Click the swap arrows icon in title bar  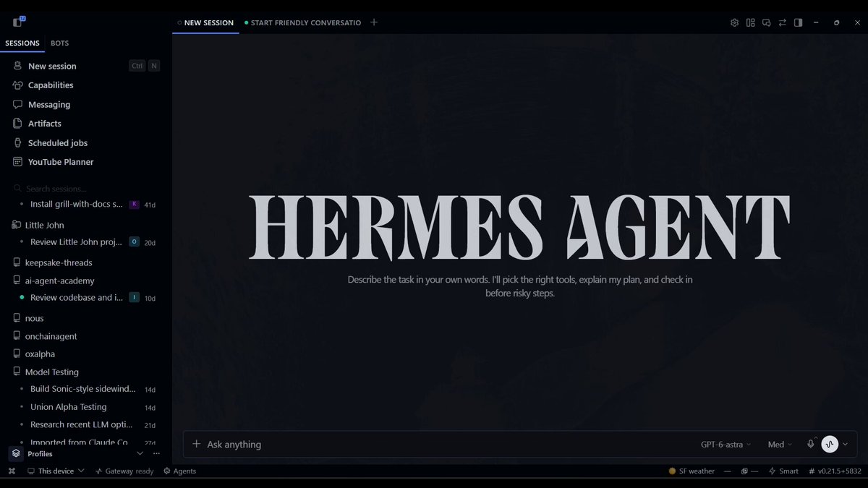pyautogui.click(x=783, y=22)
